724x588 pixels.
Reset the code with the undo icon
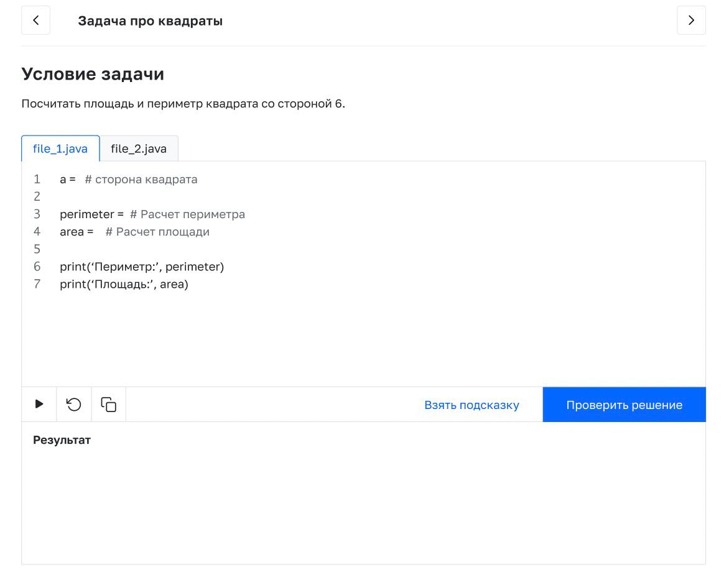click(74, 404)
